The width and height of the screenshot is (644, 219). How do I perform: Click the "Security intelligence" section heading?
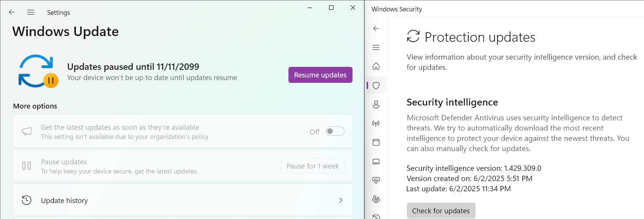pos(452,102)
